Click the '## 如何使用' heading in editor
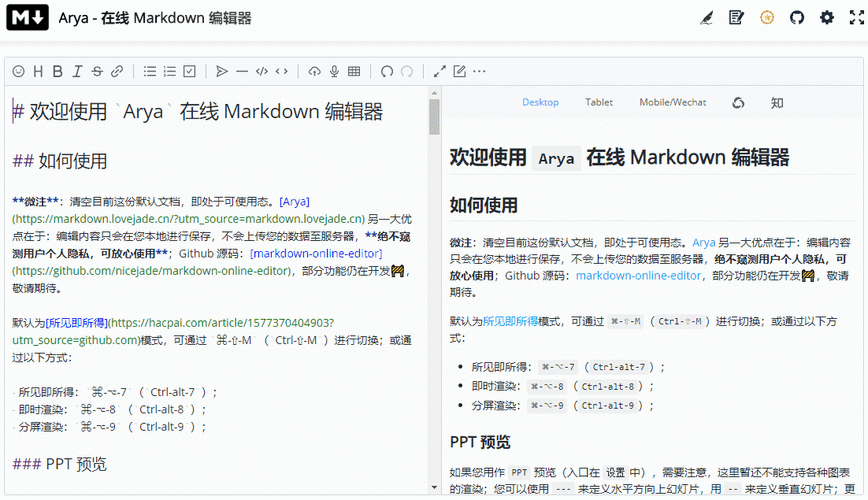868x500 pixels. (x=60, y=161)
